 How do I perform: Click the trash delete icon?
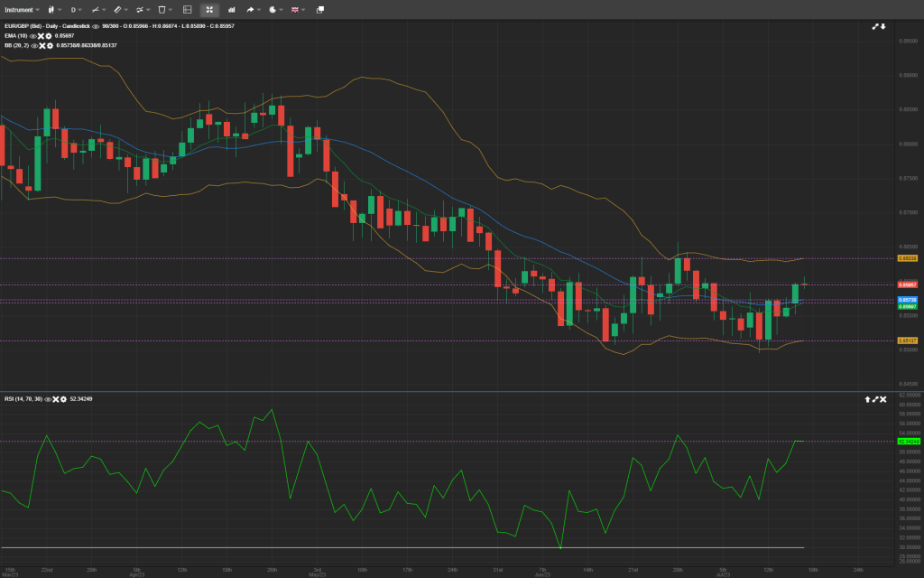162,10
